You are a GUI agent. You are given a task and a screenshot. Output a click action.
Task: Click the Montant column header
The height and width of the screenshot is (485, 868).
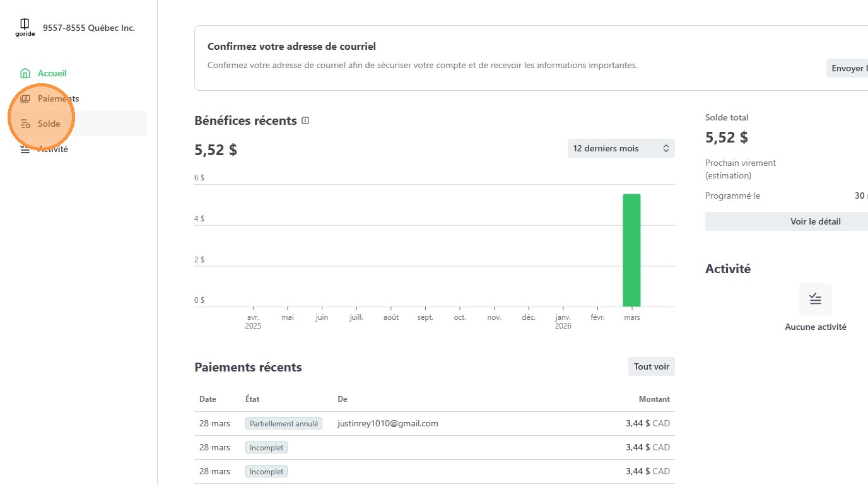(x=654, y=399)
